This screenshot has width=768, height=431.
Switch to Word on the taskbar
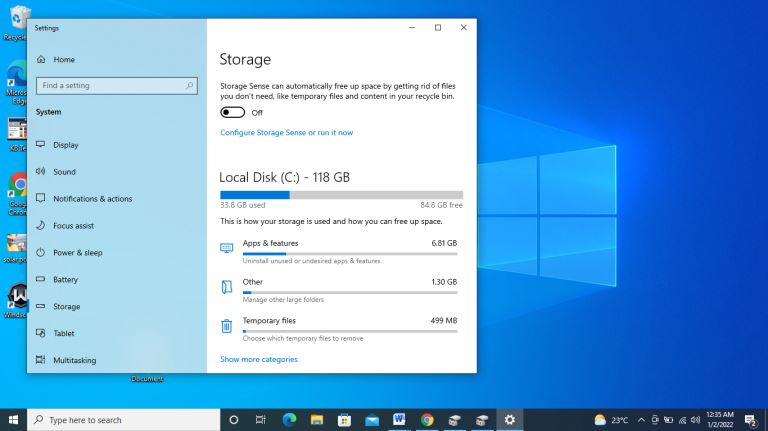[x=399, y=420]
